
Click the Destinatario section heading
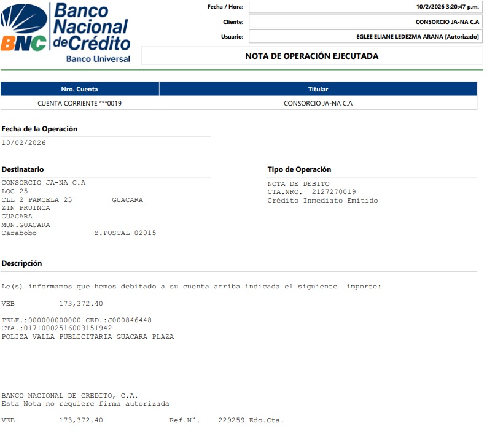pos(23,169)
